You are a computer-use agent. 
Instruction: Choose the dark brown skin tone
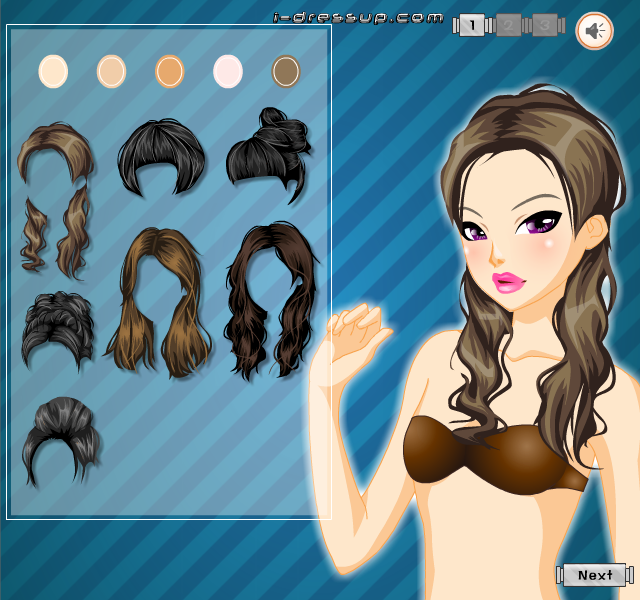click(x=286, y=71)
